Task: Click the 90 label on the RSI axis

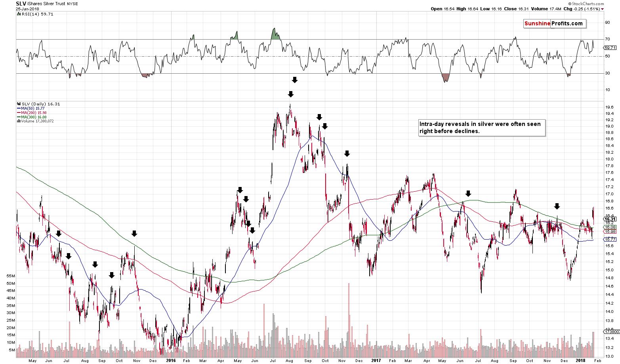Action: [607, 23]
